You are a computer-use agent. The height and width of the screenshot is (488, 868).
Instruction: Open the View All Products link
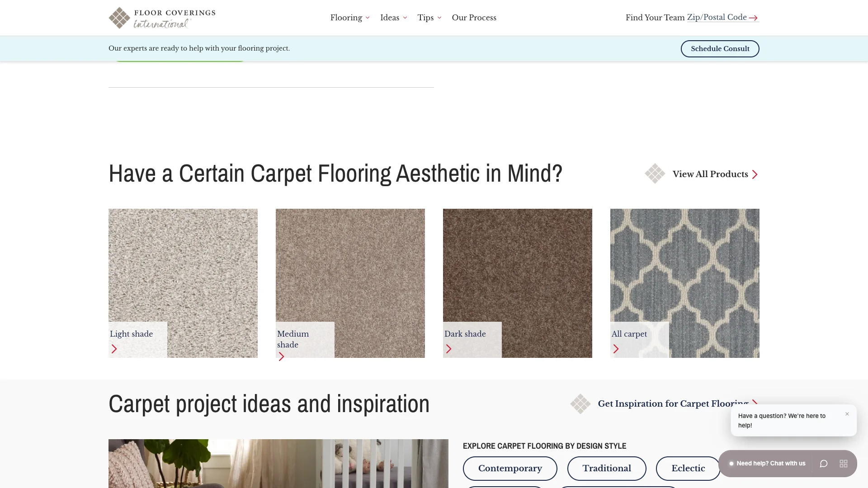tap(710, 174)
